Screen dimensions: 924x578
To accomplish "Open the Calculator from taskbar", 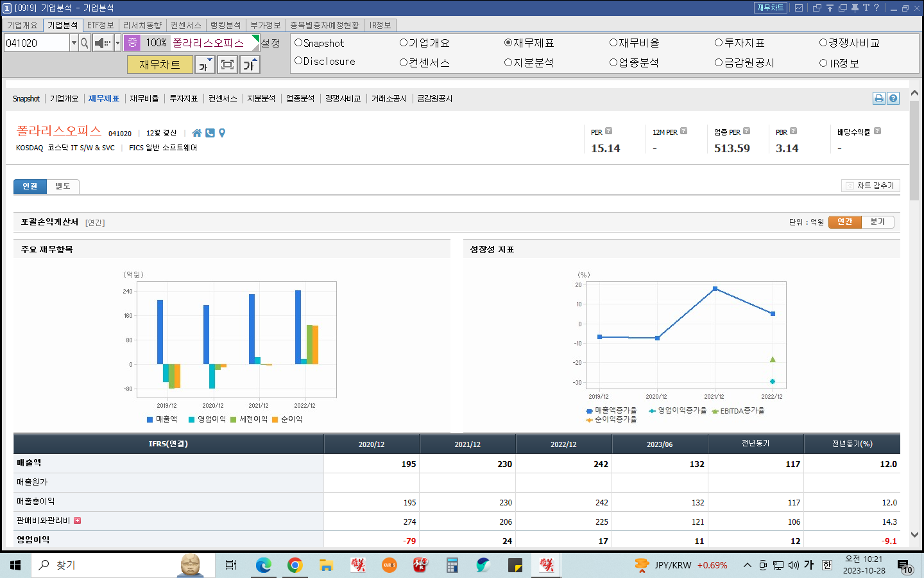I will point(452,565).
